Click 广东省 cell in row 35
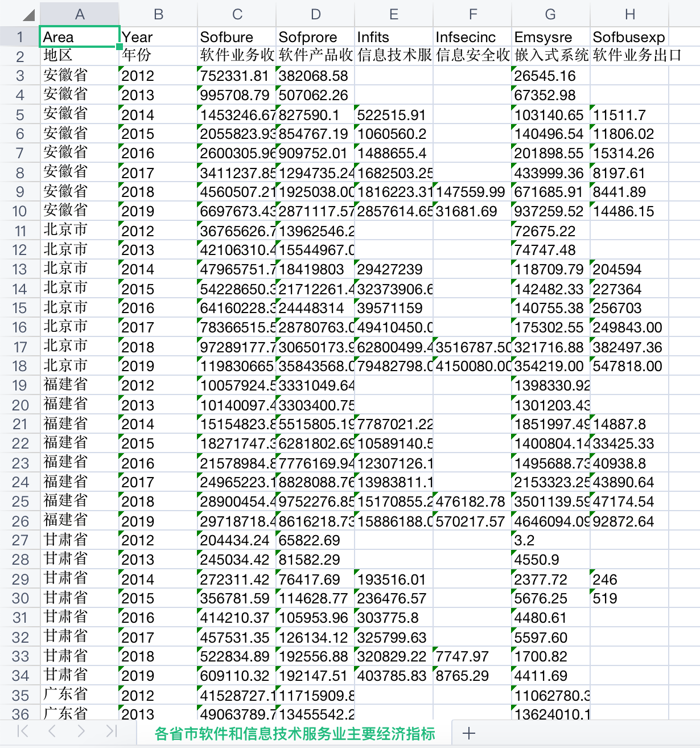 [80, 695]
